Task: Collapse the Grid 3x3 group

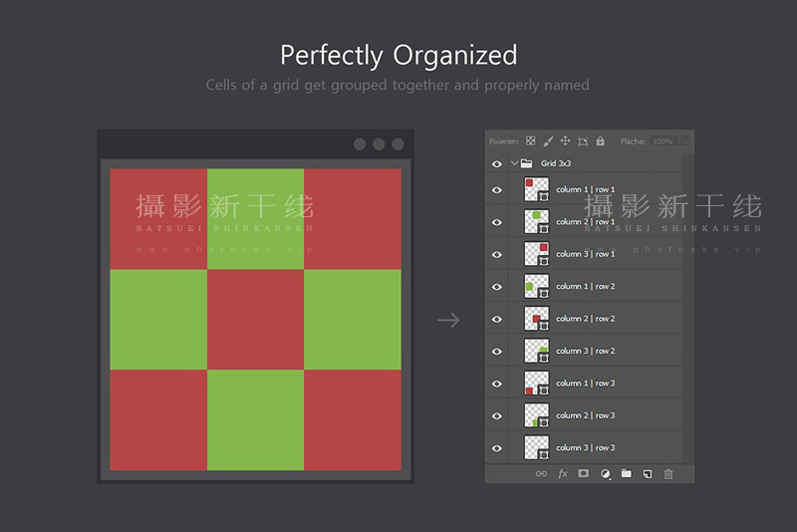Action: coord(514,163)
